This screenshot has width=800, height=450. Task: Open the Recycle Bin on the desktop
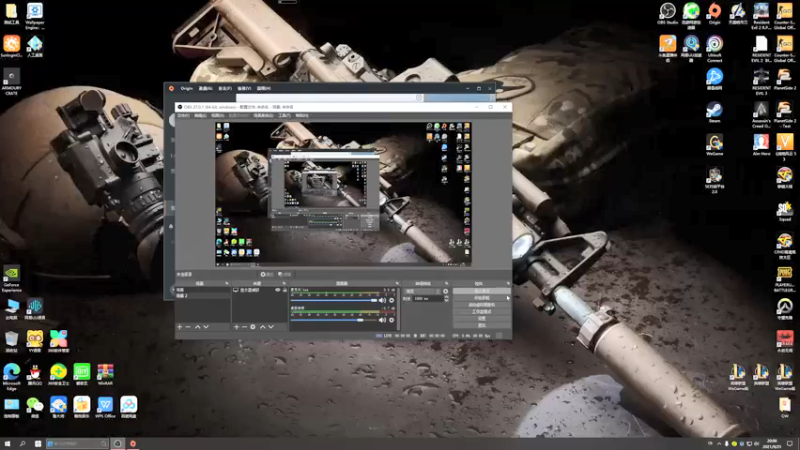[11, 342]
